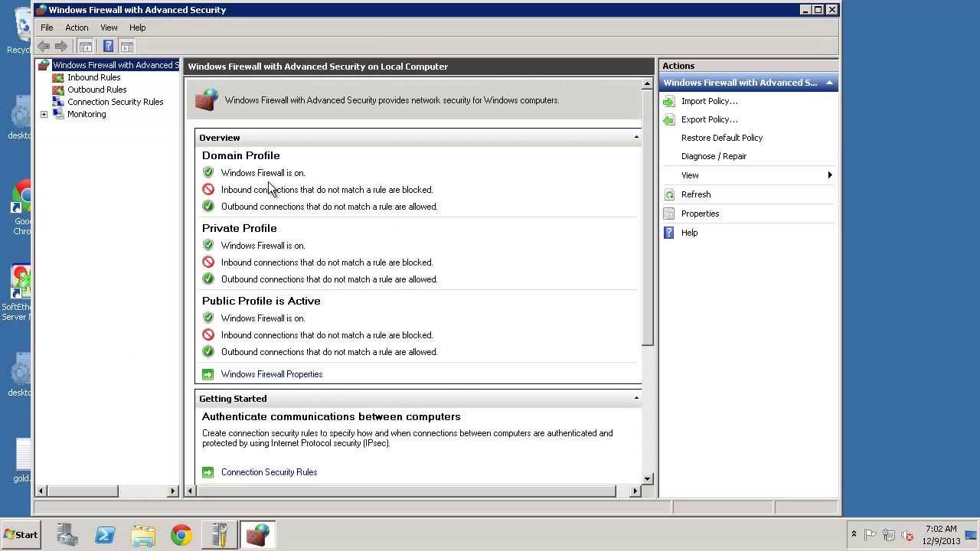Click the Properties icon in Actions pane
This screenshot has width=980, height=551.
pos(669,214)
